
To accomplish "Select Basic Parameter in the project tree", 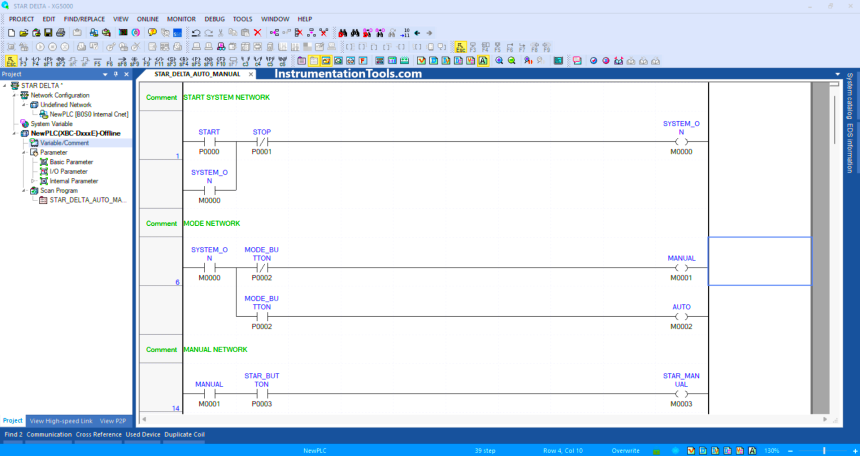I will (71, 162).
